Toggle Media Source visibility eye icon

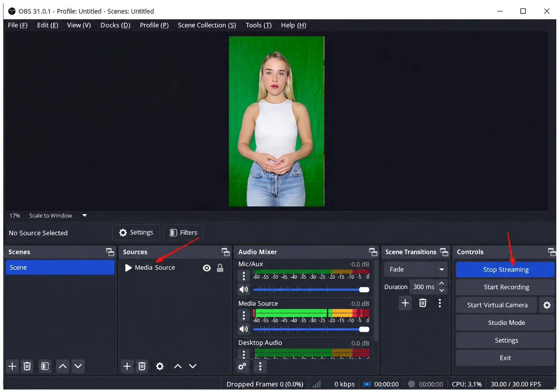pos(207,268)
